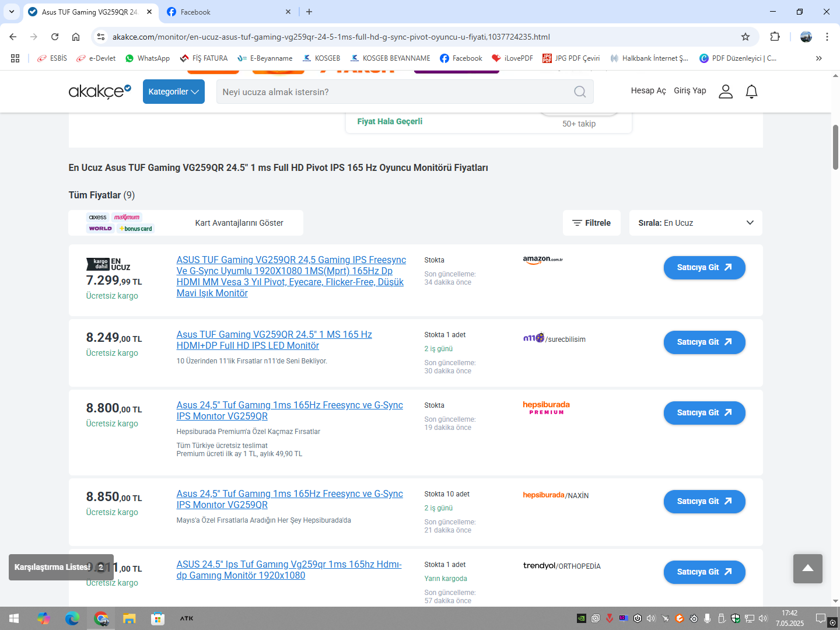Screen dimensions: 840x630
Task: Open the bookmarks apps grid icon
Action: 15,58
